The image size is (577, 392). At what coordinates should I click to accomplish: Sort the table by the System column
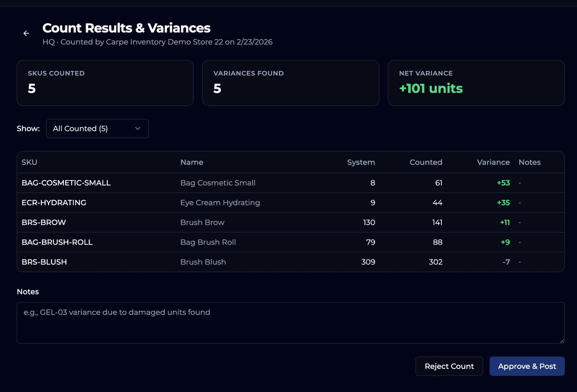tap(361, 162)
